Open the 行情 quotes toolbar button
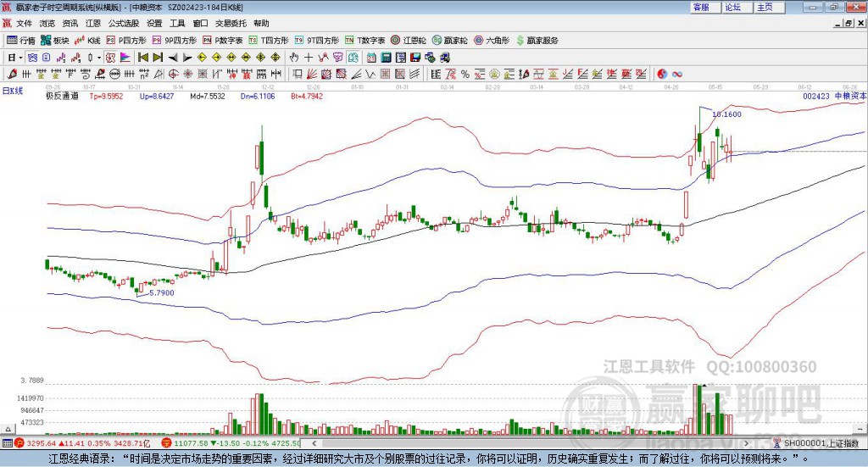Image resolution: width=868 pixels, height=467 pixels. click(x=20, y=41)
